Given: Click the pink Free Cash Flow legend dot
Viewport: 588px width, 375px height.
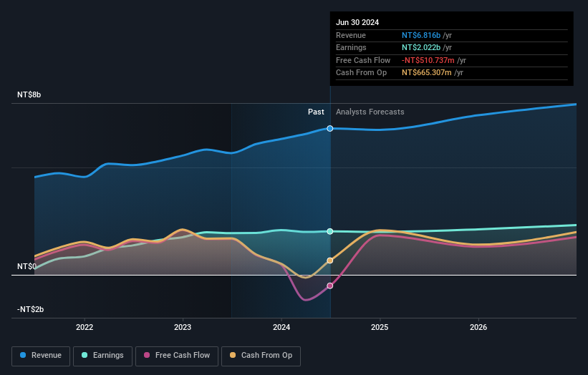Looking at the screenshot, I should point(147,355).
